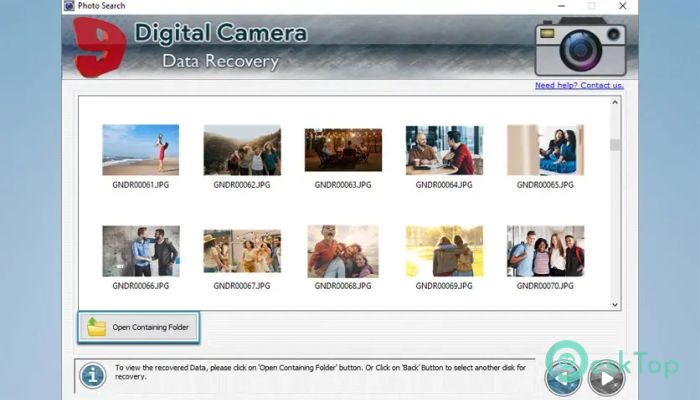
Task: Click the GNDR00066.JPG file name
Action: coord(141,286)
